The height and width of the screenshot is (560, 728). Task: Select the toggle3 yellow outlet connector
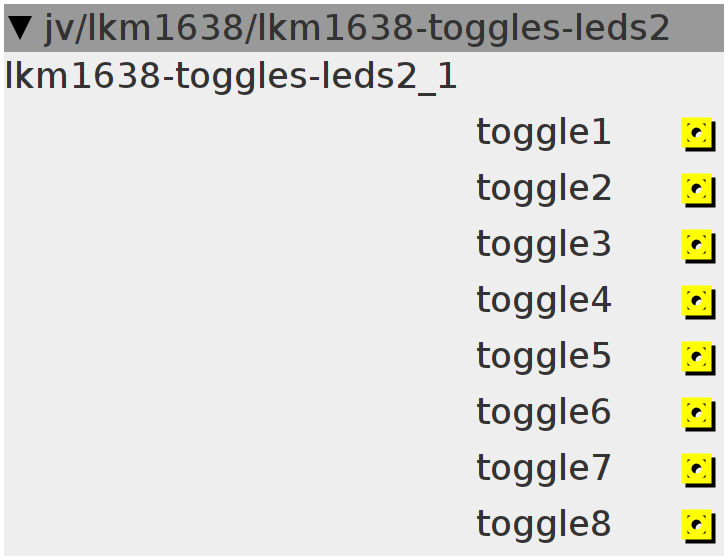[x=698, y=246]
